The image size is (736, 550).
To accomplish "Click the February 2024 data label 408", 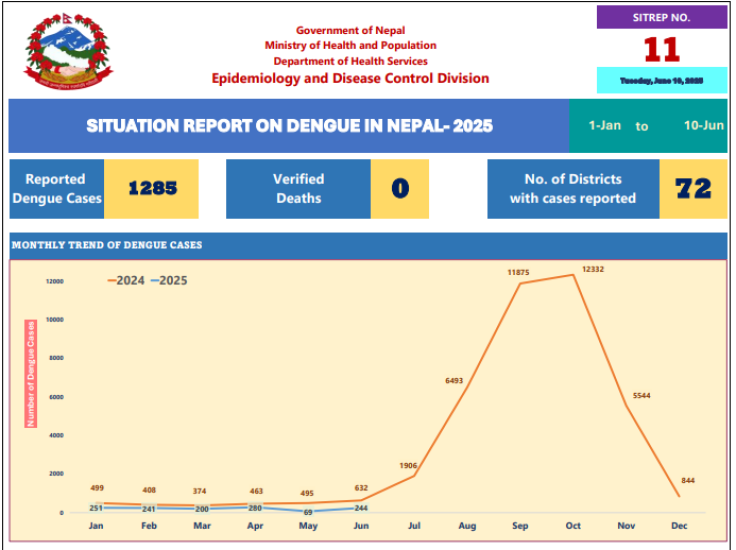I will click(149, 490).
